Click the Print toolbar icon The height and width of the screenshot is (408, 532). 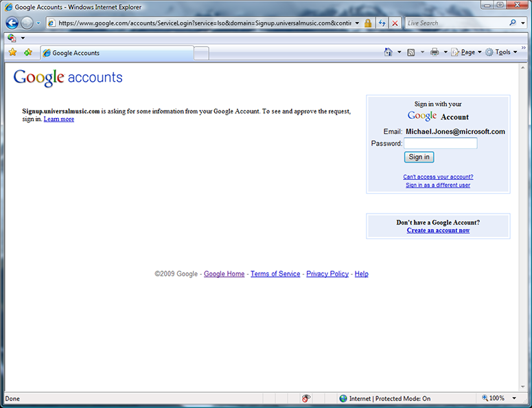click(x=434, y=52)
